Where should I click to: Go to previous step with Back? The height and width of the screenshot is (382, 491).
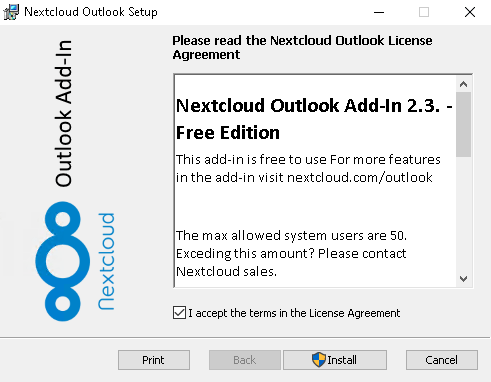pyautogui.click(x=245, y=360)
